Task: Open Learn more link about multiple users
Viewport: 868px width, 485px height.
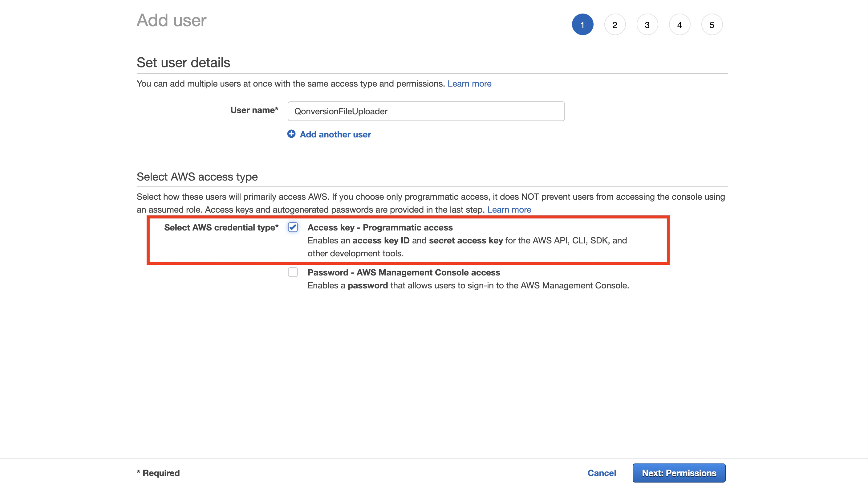Action: (x=469, y=84)
